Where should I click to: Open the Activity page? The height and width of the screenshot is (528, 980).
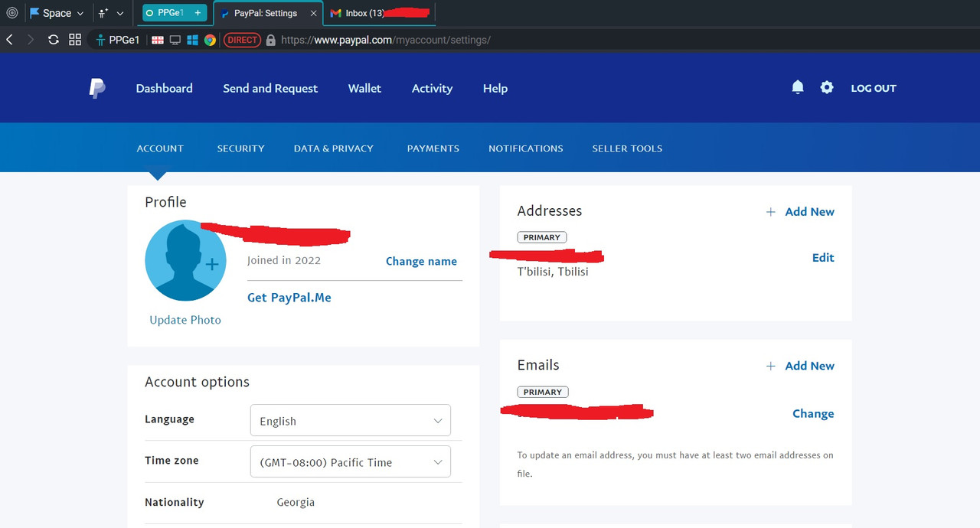[432, 88]
